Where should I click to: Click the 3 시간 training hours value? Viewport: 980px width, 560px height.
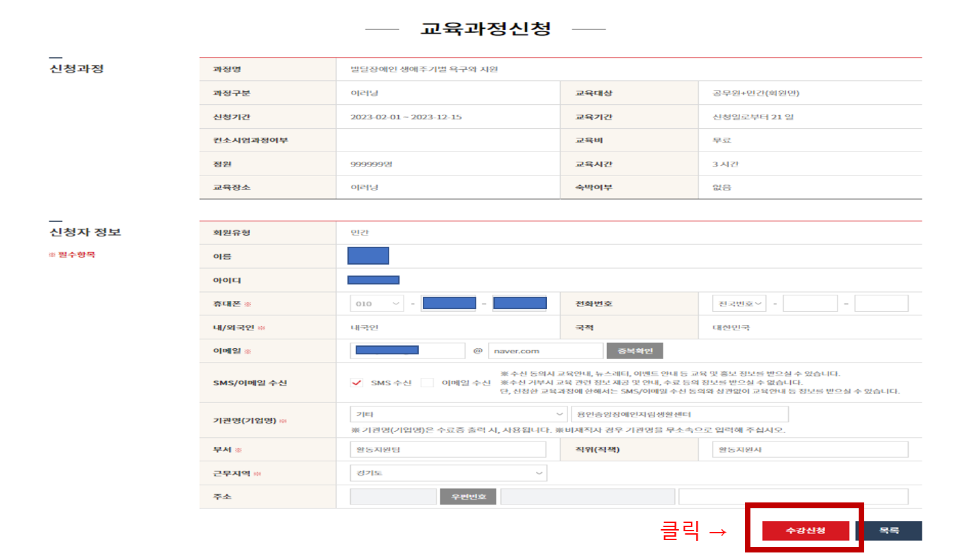(725, 164)
